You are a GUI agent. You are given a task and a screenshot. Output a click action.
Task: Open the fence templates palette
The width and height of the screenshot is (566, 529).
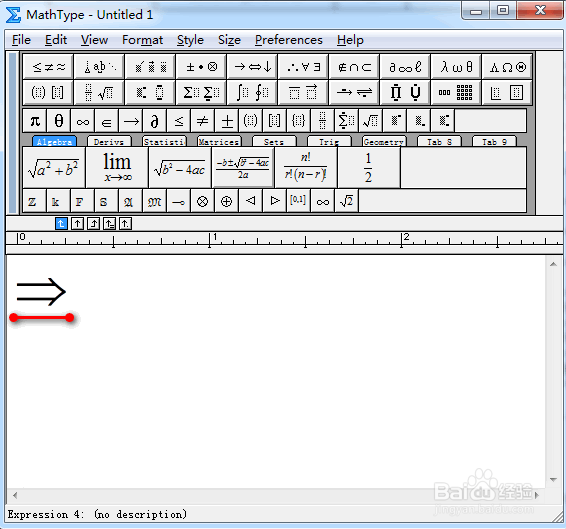point(48,92)
